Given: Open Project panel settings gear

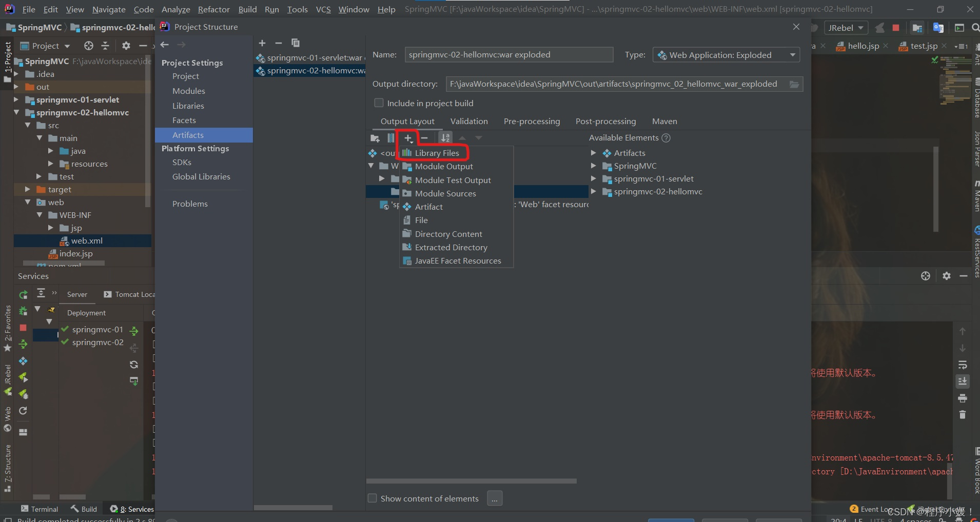Looking at the screenshot, I should (126, 46).
